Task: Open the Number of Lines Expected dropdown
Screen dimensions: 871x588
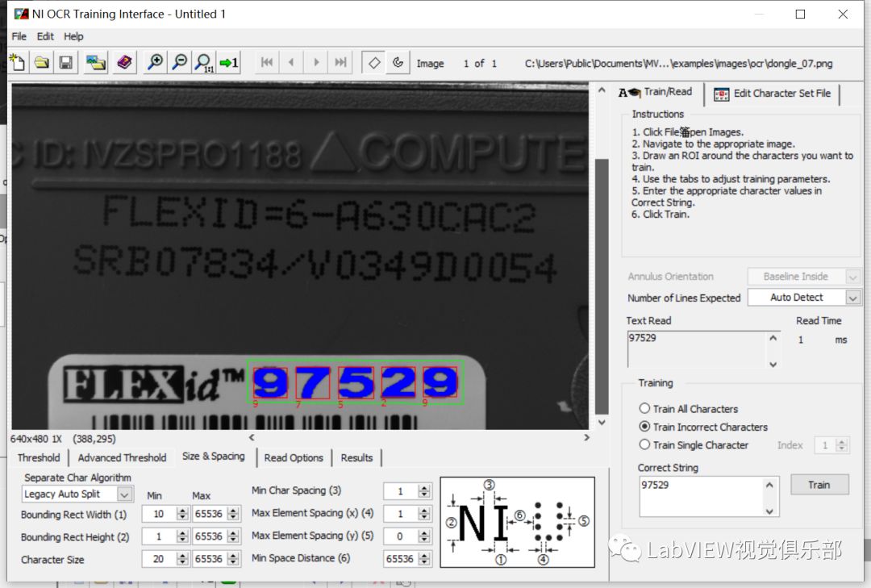Action: [x=852, y=298]
